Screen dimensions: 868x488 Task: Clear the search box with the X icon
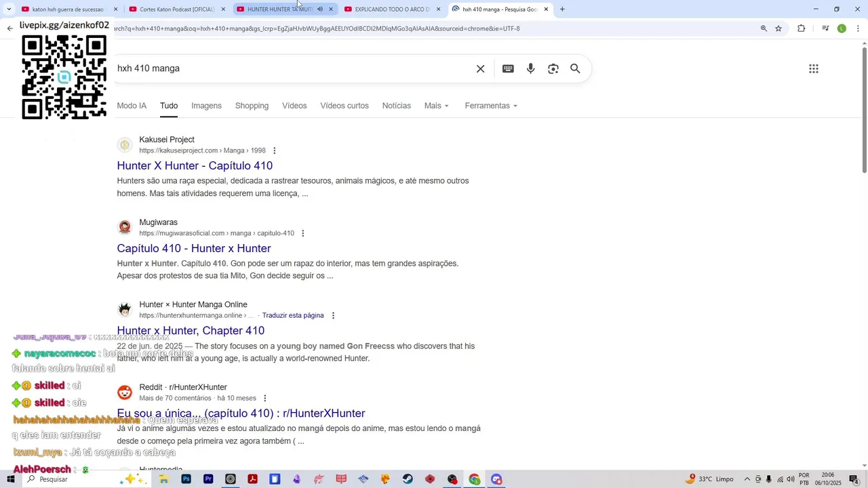tap(480, 68)
